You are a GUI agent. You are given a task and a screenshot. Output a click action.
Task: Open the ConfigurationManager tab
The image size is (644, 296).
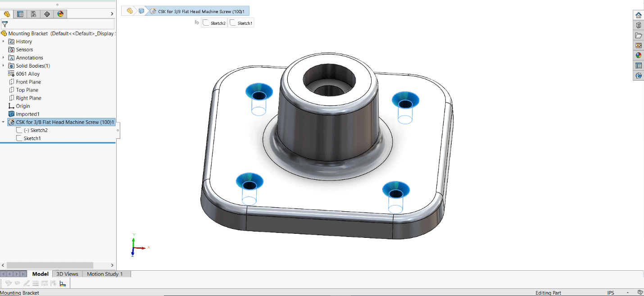34,14
